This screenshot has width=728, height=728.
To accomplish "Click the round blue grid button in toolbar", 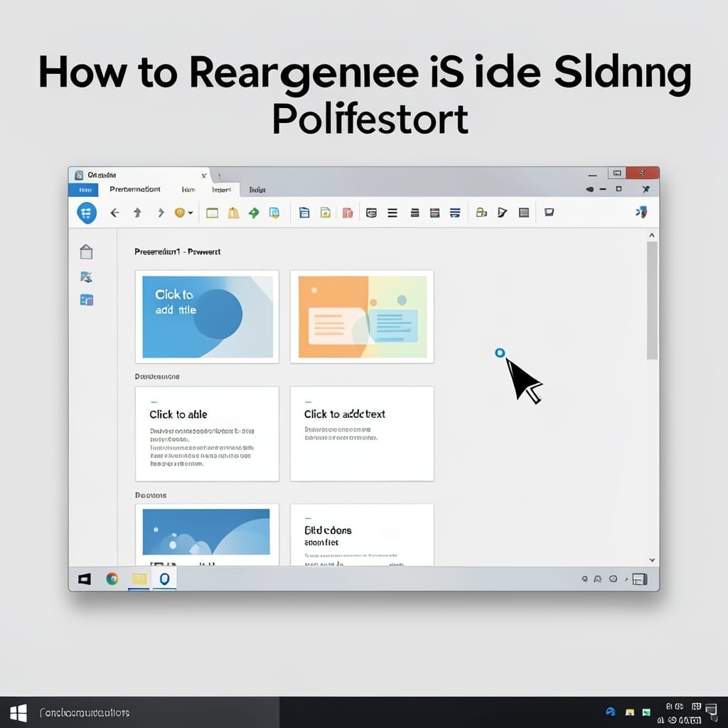I will pyautogui.click(x=86, y=213).
